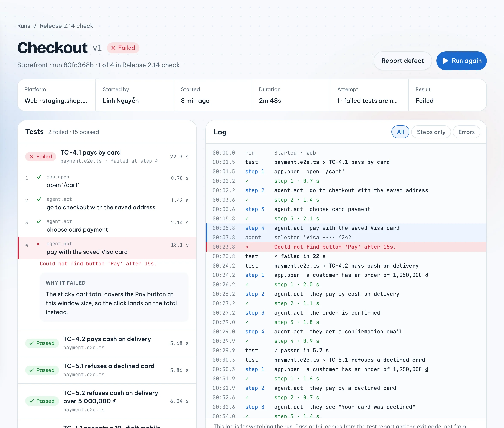
Task: Select the All log filter
Action: click(x=400, y=132)
